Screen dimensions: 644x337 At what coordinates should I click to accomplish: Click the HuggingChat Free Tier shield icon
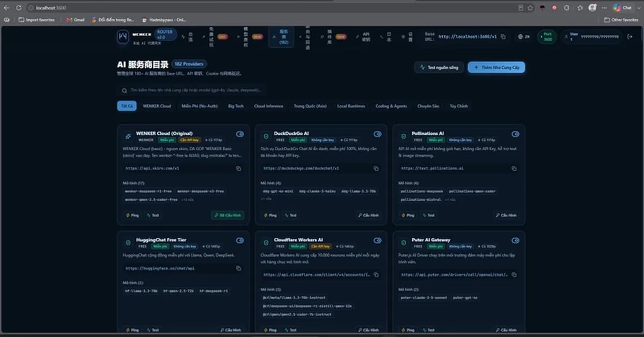pos(128,243)
